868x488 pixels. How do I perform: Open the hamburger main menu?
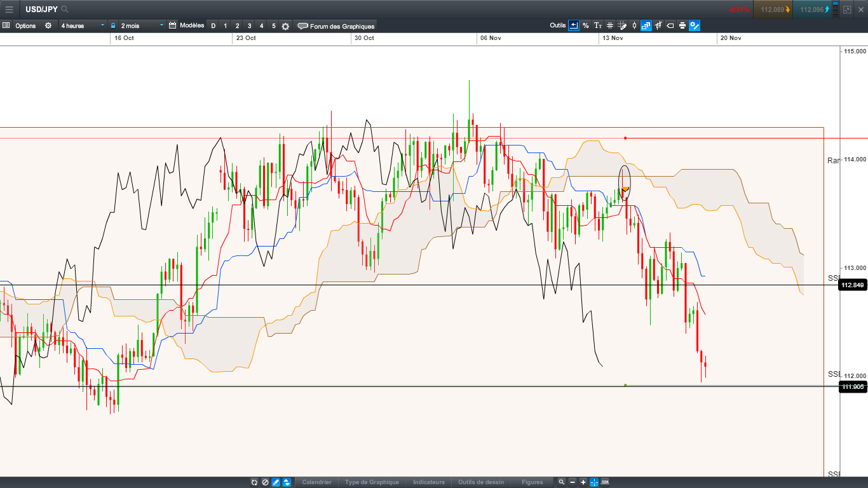[x=9, y=10]
